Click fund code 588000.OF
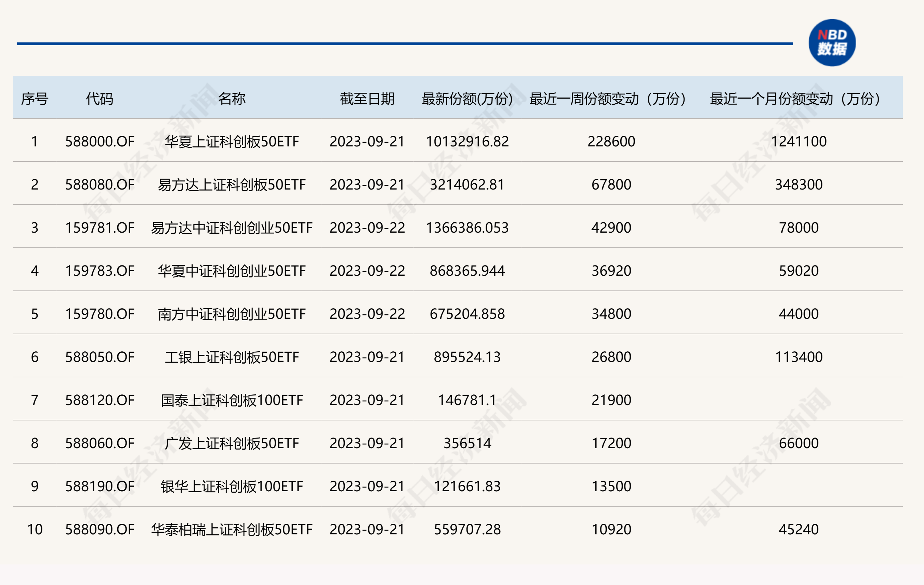The height and width of the screenshot is (585, 924). (x=100, y=142)
